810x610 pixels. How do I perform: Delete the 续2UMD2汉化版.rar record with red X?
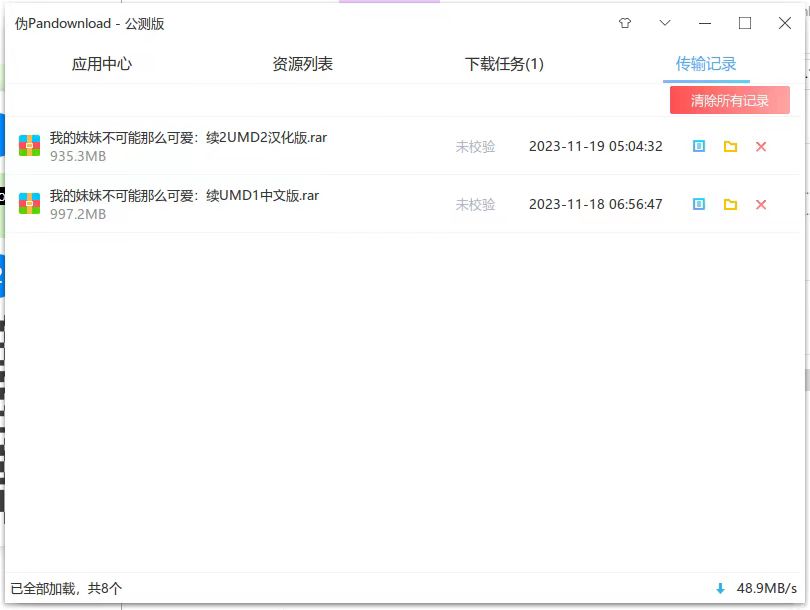(x=761, y=146)
